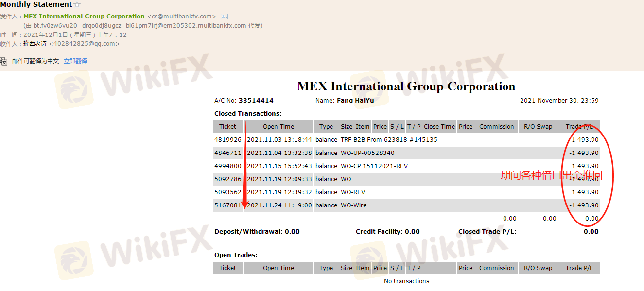
Task: Click balance type in ticket 4819926 row
Action: coord(326,140)
